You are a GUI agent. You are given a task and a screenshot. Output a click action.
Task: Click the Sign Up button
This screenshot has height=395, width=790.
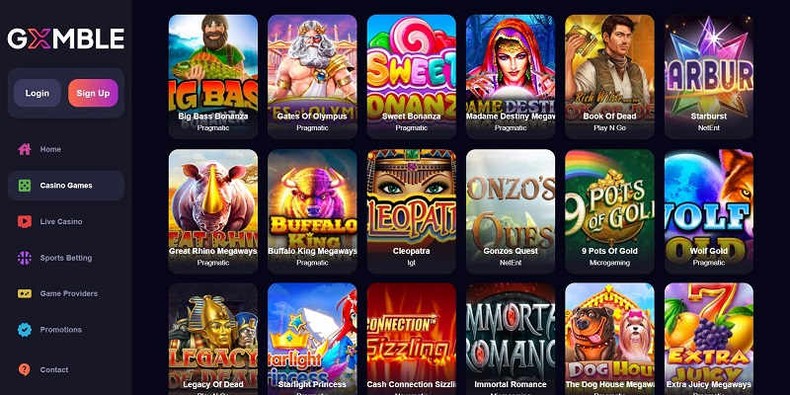coord(93,93)
